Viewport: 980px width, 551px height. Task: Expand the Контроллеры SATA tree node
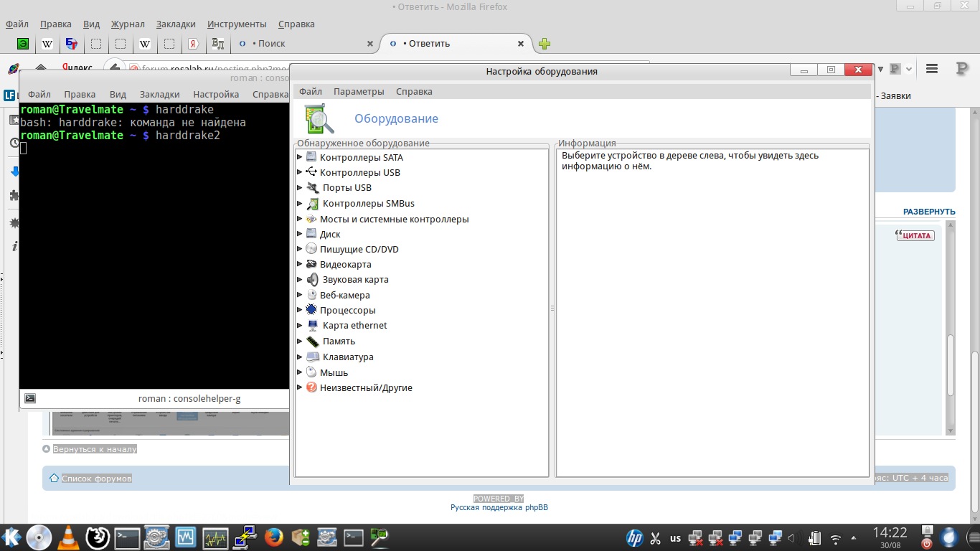(x=300, y=157)
